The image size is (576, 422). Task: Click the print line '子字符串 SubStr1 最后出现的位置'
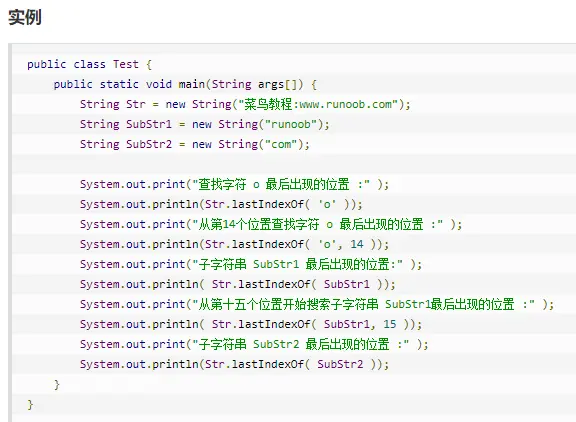[x=251, y=264]
